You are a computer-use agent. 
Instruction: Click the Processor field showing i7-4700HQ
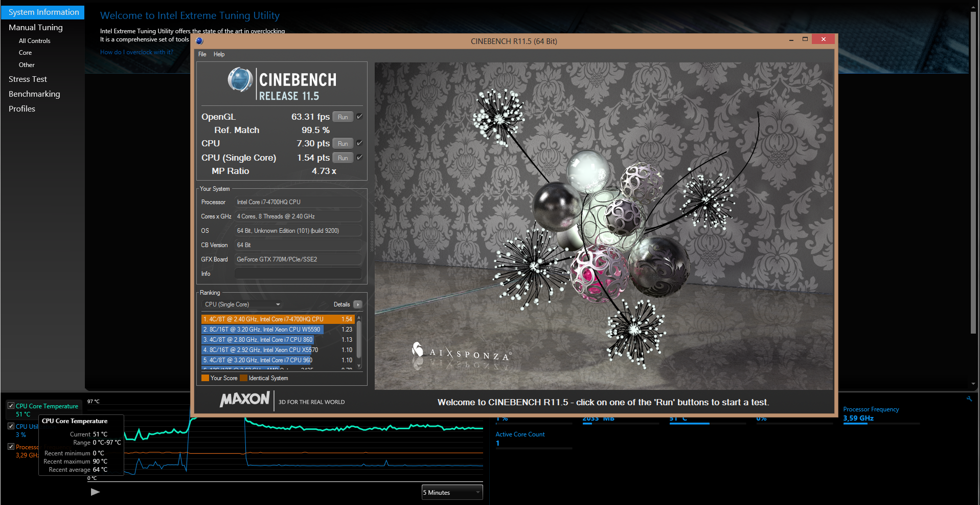point(298,202)
